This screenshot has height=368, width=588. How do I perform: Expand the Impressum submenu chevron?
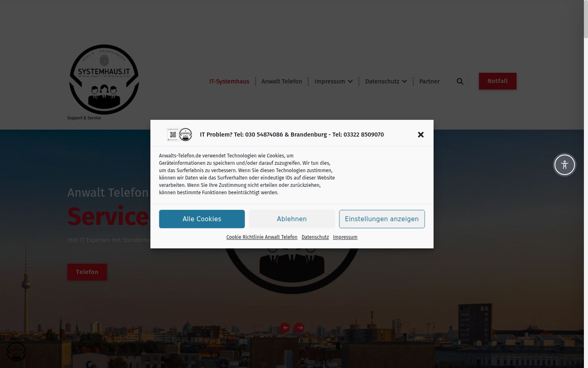click(x=350, y=81)
